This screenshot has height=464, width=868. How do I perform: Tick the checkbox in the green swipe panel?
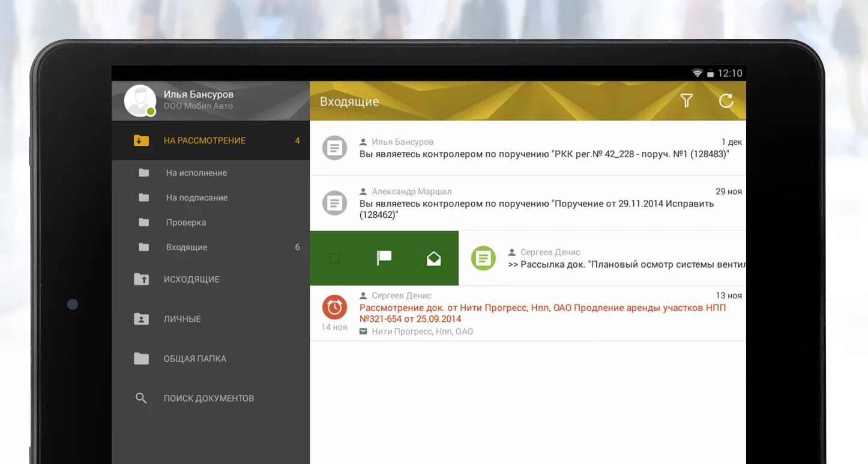(334, 258)
